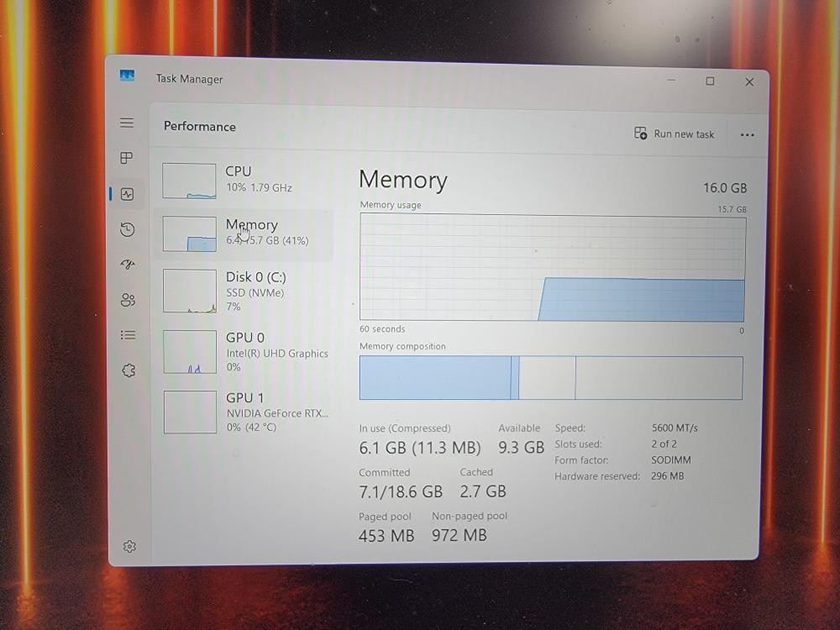The width and height of the screenshot is (840, 630).
Task: Open Task Manager settings gear
Action: click(129, 546)
